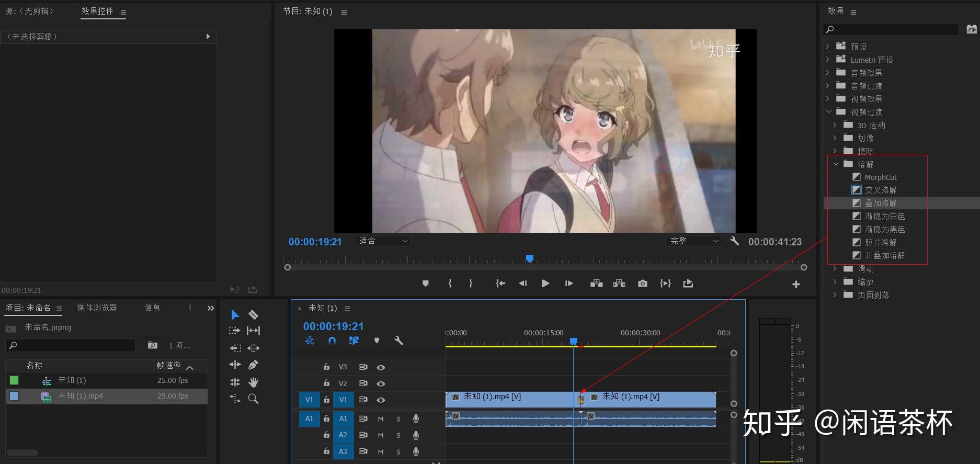
Task: Play the program monitor video
Action: pos(545,284)
